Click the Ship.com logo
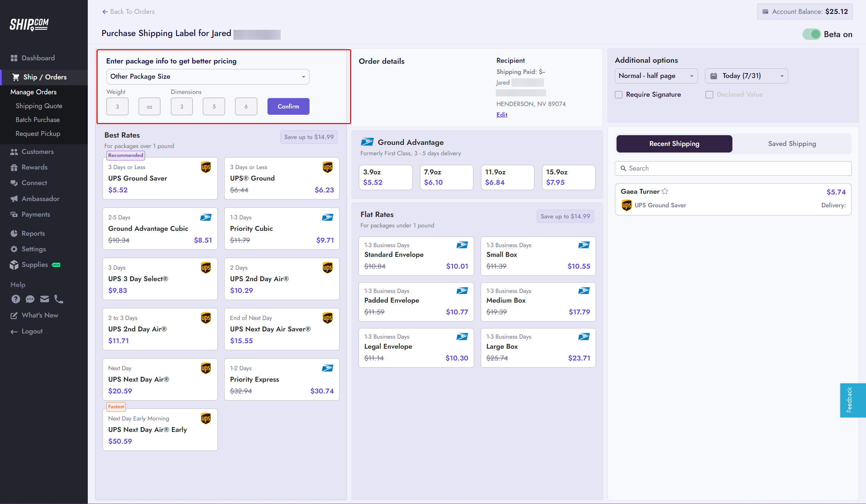Image resolution: width=866 pixels, height=504 pixels. point(29,24)
